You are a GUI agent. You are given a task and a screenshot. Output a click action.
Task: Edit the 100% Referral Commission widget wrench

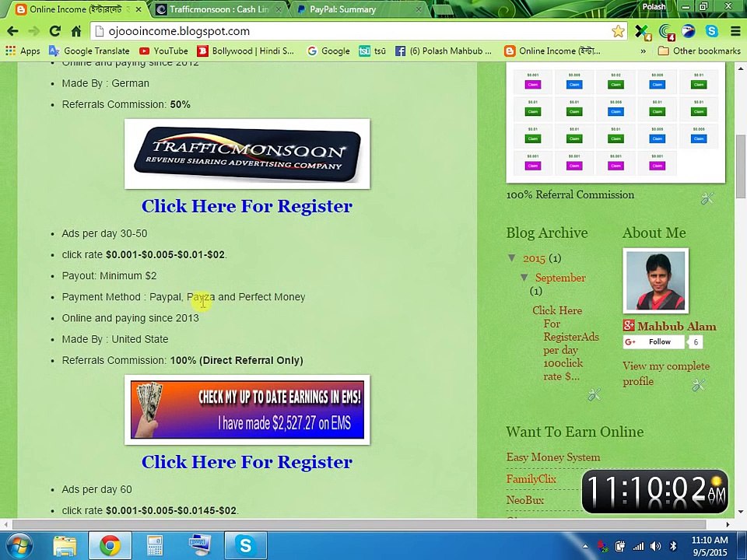click(x=707, y=198)
